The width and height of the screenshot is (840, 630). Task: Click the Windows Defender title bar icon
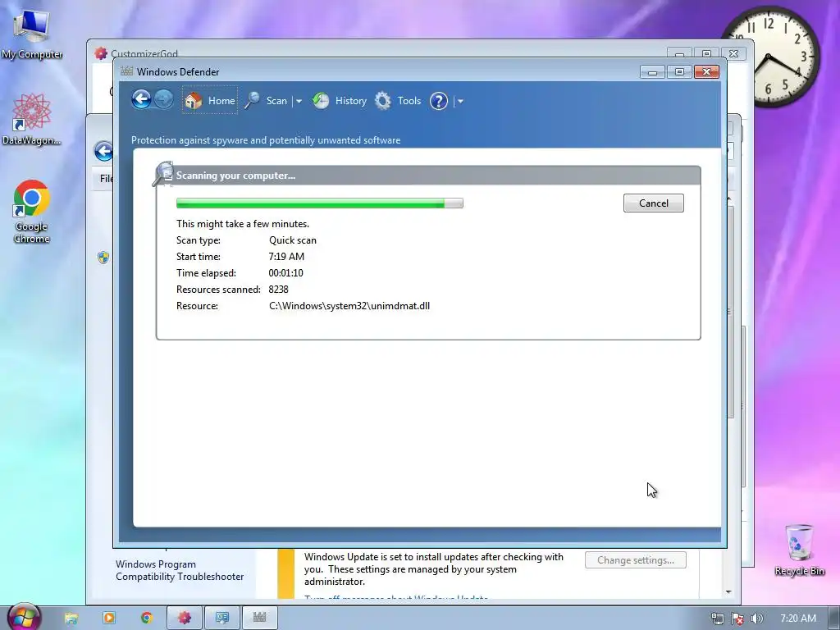pyautogui.click(x=126, y=71)
